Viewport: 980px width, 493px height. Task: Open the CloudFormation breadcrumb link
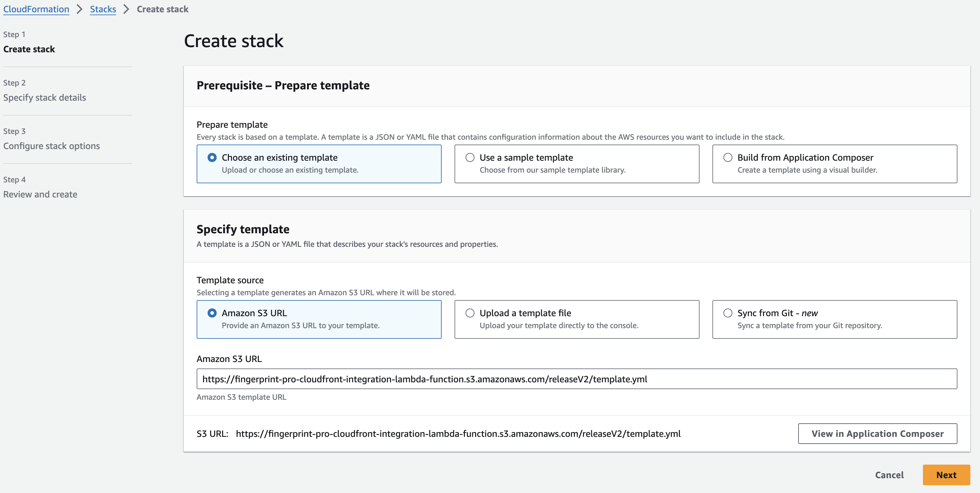click(36, 9)
